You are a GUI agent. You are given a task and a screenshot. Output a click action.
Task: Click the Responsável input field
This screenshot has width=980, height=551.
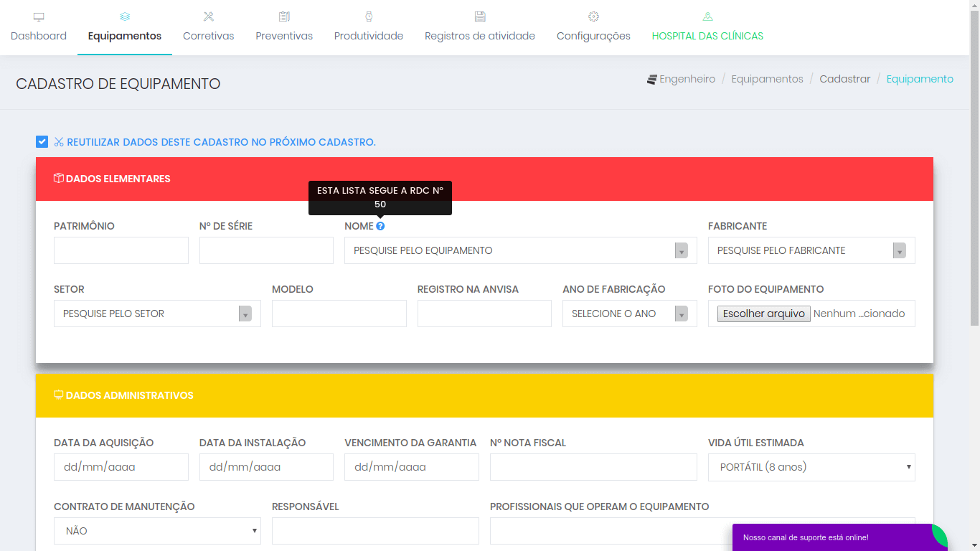pos(375,531)
